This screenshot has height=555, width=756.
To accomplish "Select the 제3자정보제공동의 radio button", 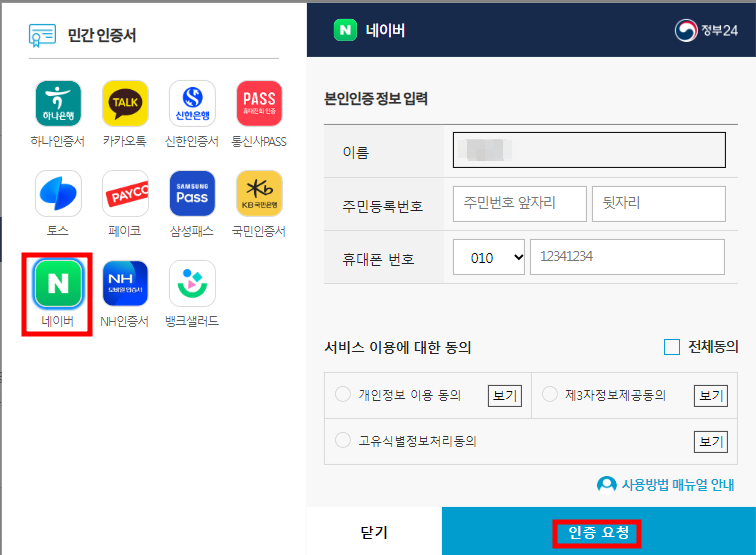I will coord(550,394).
